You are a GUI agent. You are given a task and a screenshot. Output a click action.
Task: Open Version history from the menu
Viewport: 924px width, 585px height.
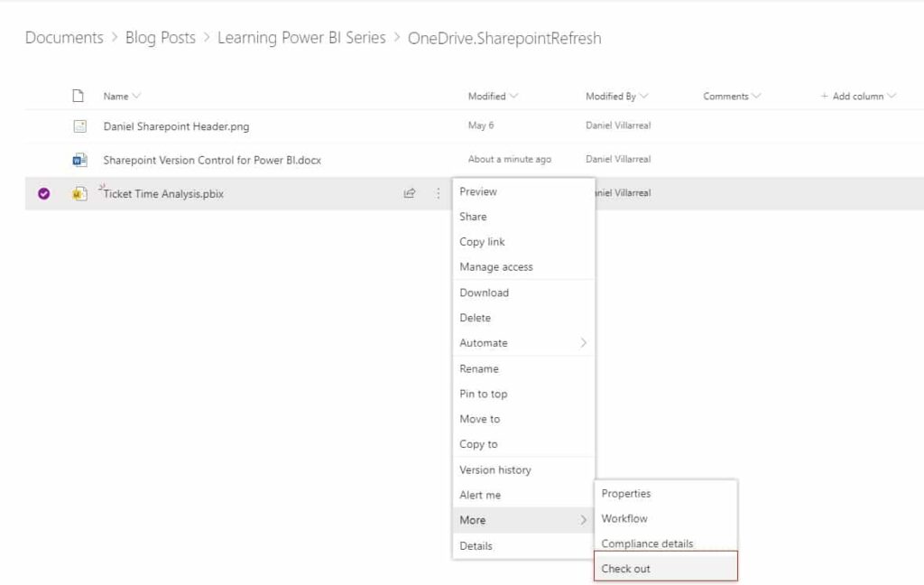[523, 469]
